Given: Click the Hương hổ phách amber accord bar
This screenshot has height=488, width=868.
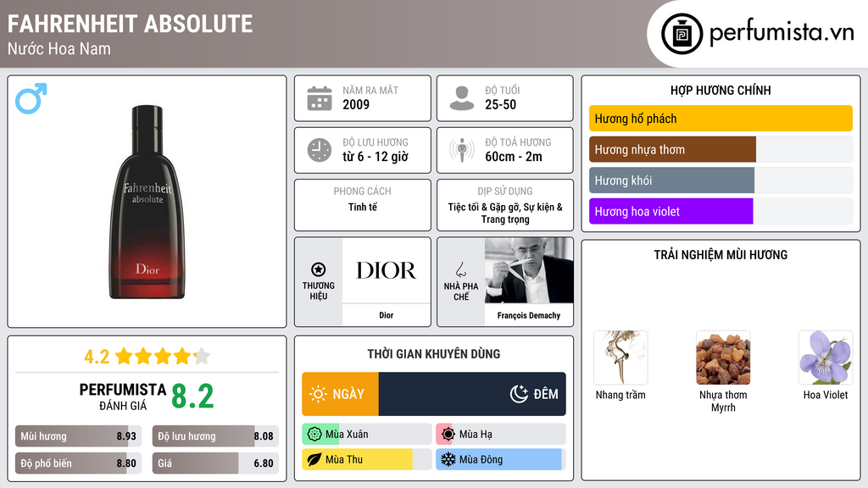Looking at the screenshot, I should [x=721, y=119].
